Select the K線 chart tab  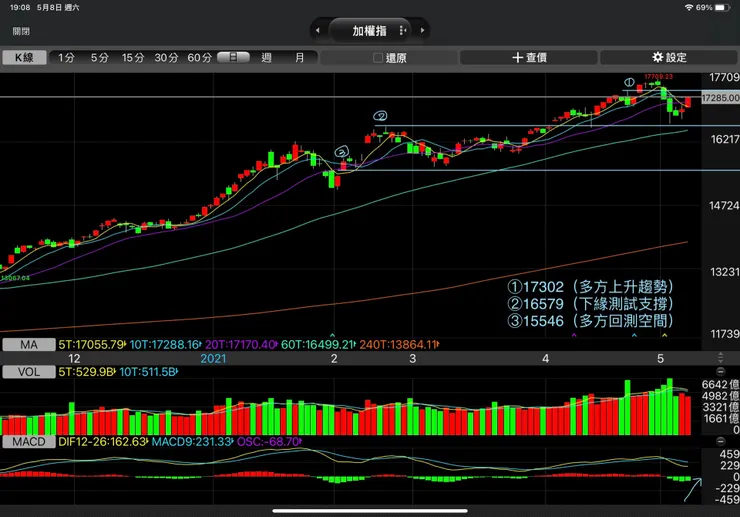coord(25,58)
